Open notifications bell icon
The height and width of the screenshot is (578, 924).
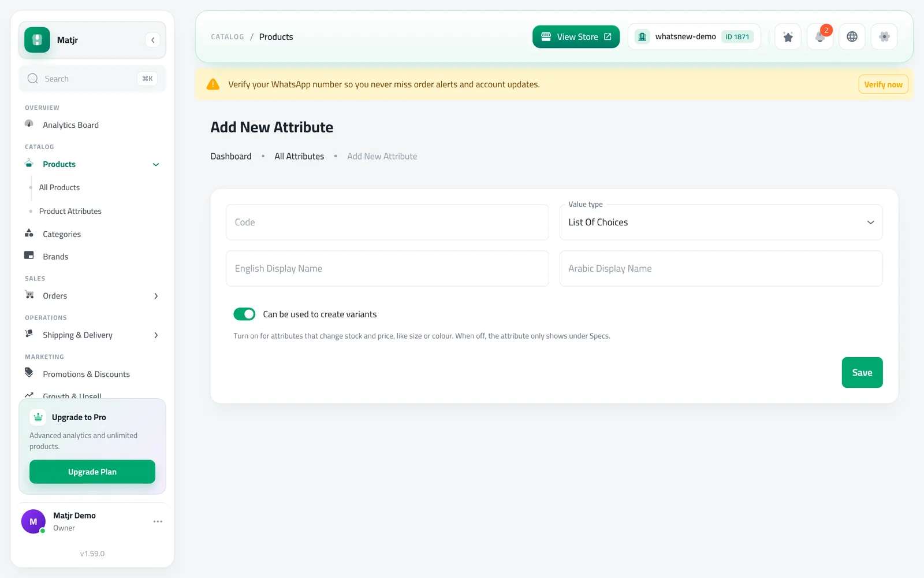pos(820,37)
